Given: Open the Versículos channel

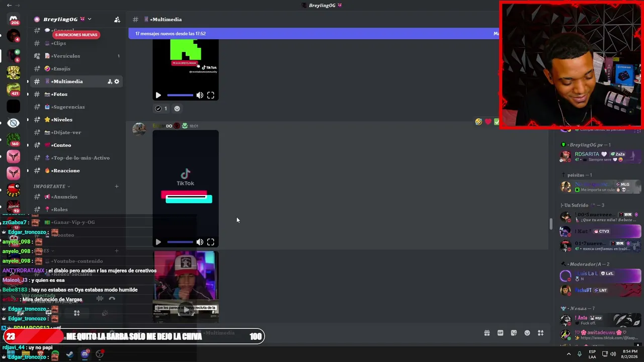Looking at the screenshot, I should pos(76,56).
